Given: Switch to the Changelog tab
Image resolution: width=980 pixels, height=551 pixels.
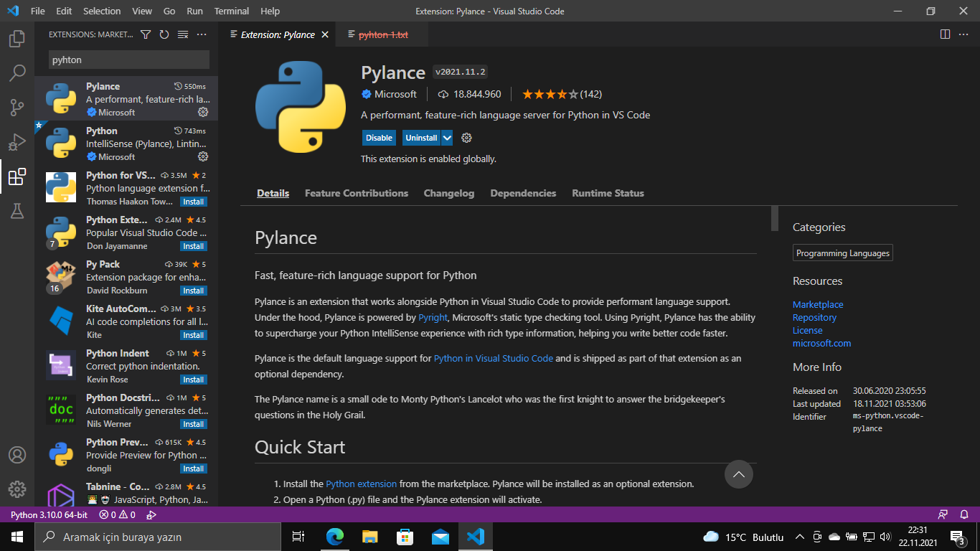Looking at the screenshot, I should click(x=449, y=193).
